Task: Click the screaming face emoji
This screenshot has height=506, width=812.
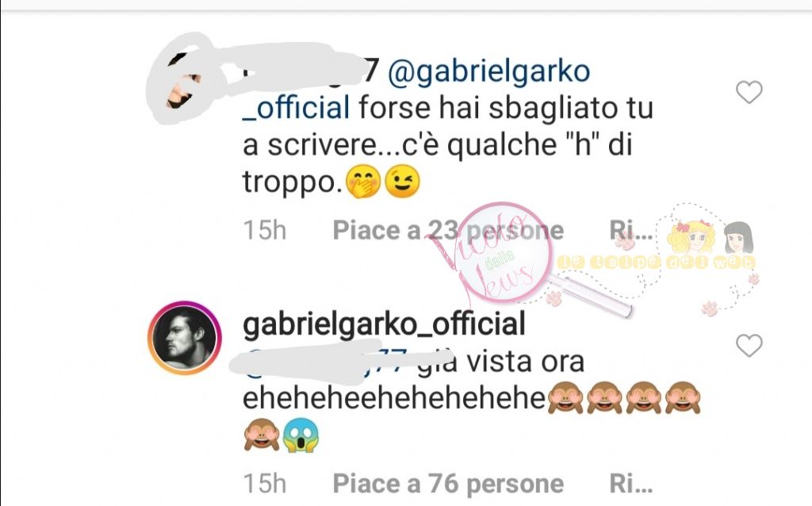Action: click(x=301, y=435)
